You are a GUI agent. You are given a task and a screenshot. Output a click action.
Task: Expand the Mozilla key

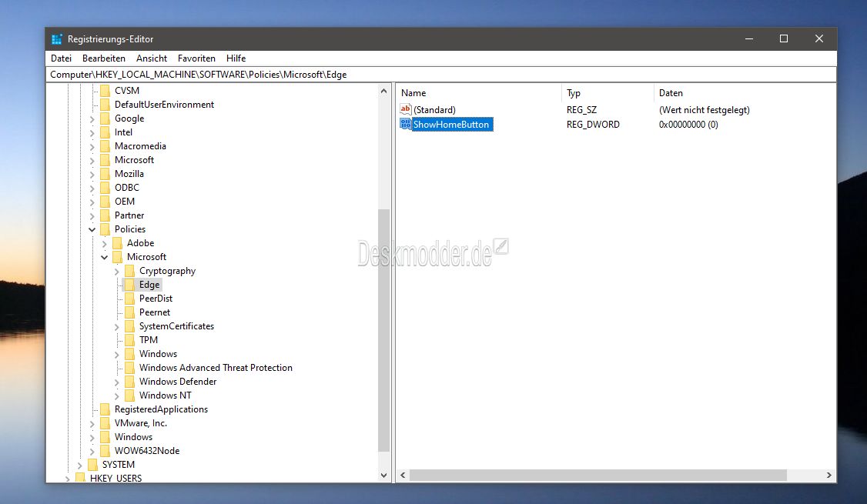[92, 174]
